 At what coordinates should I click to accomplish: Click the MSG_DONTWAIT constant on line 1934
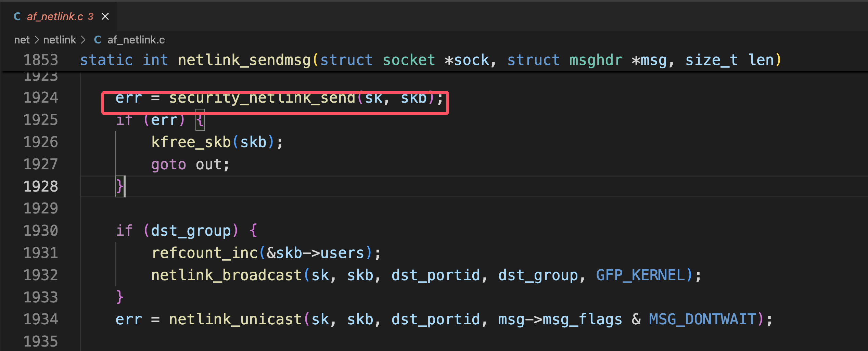pyautogui.click(x=702, y=320)
